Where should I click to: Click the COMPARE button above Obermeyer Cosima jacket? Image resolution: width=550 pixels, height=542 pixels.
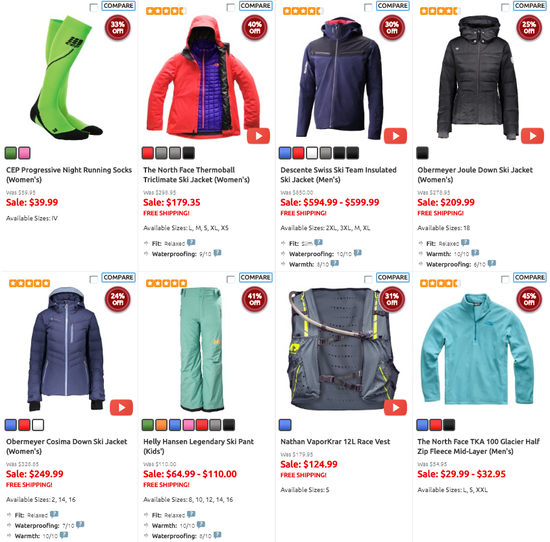119,277
